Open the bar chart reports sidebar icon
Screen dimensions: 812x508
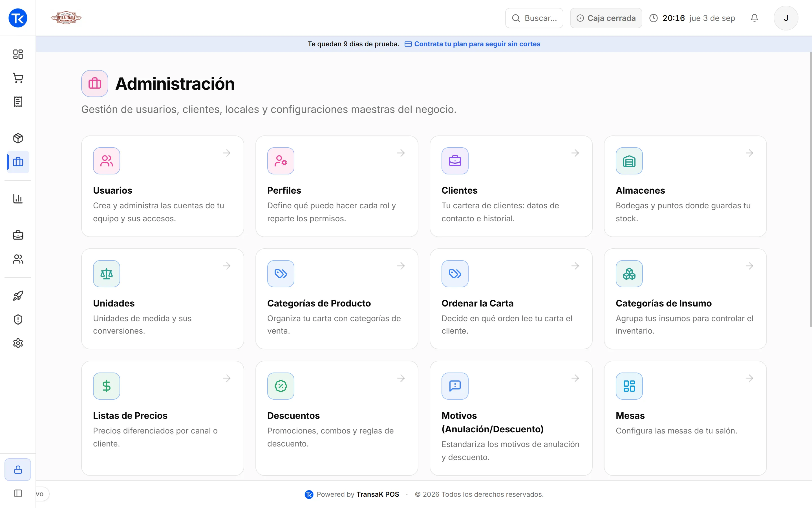(x=18, y=199)
